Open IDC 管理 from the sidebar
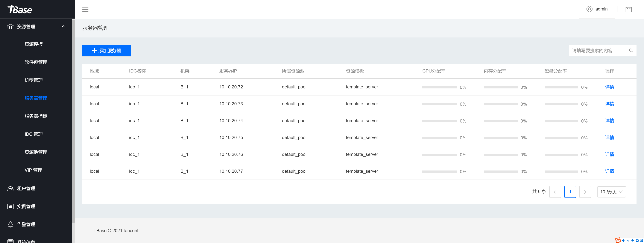The width and height of the screenshot is (644, 243). tap(33, 134)
